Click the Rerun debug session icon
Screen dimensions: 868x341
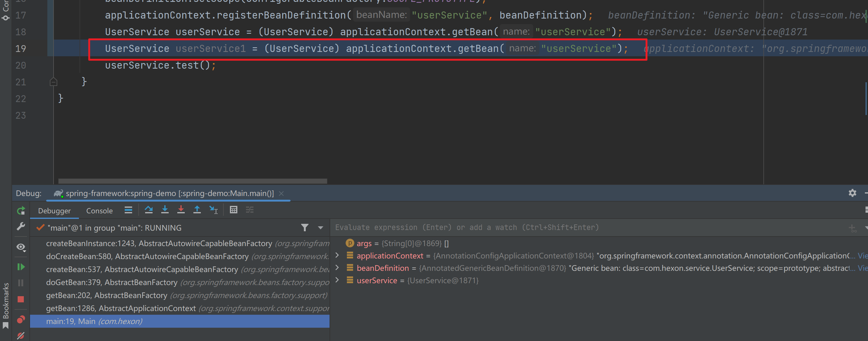tap(21, 211)
